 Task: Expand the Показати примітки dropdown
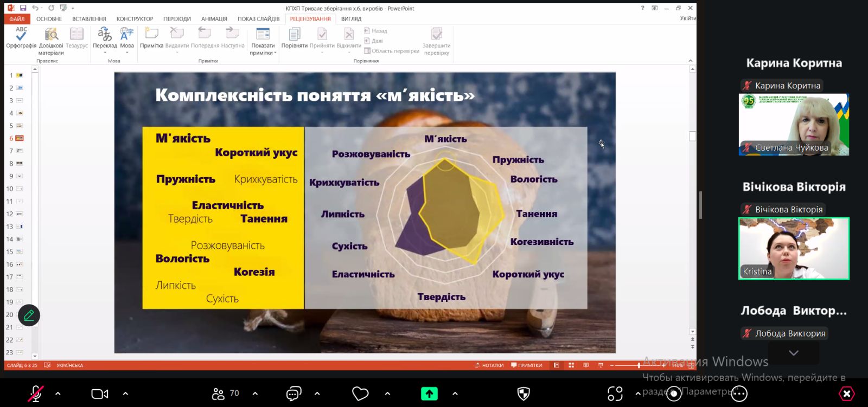(263, 53)
